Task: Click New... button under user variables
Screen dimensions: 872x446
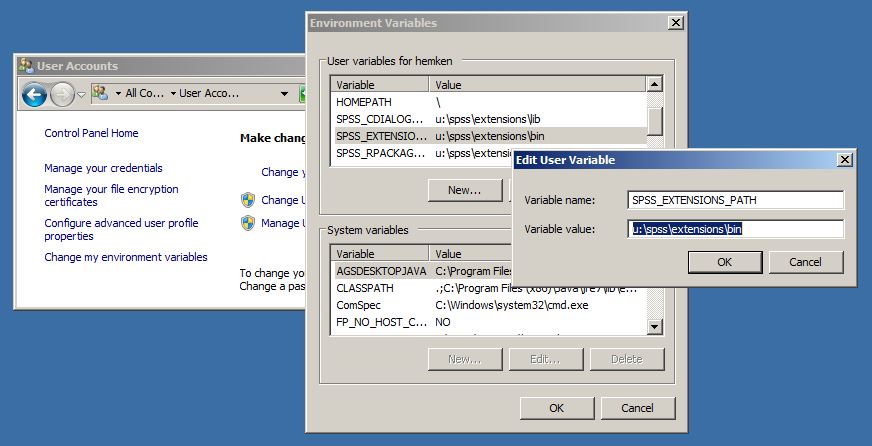Action: click(x=465, y=190)
